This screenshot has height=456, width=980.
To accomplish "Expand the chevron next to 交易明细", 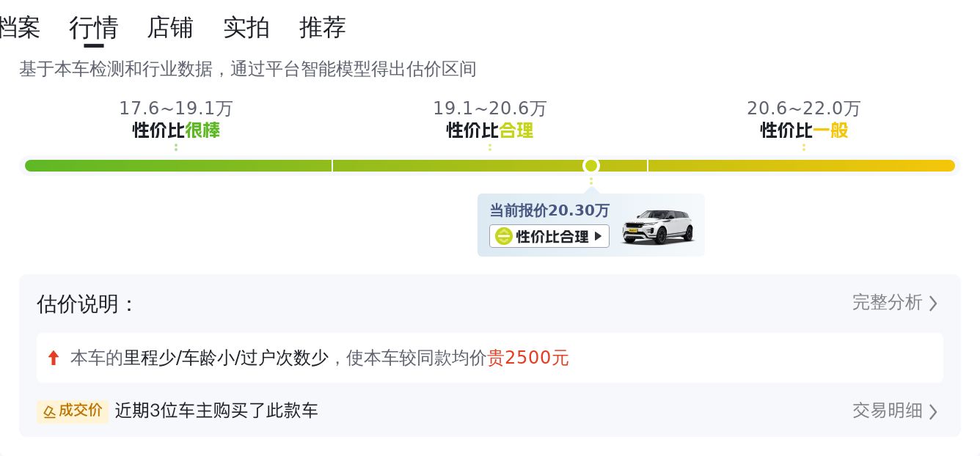I will point(933,411).
